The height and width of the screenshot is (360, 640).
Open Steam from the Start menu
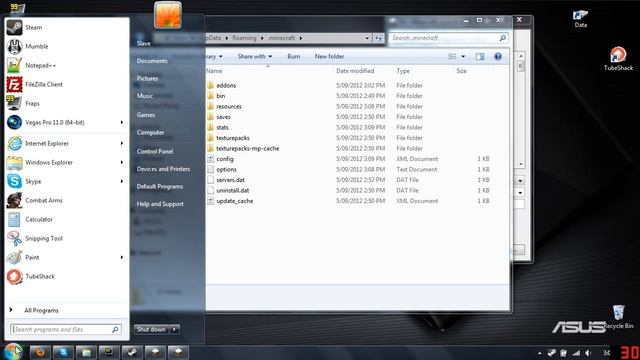67,27
